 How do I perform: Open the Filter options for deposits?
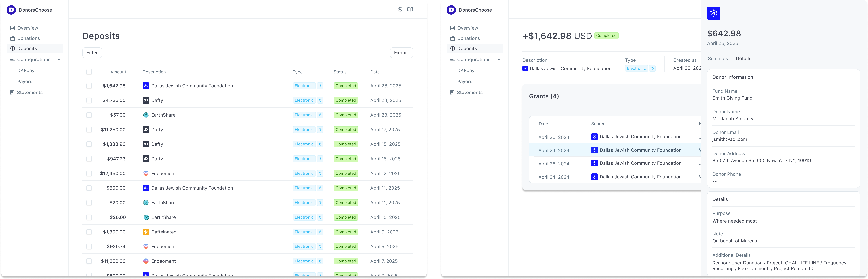92,53
